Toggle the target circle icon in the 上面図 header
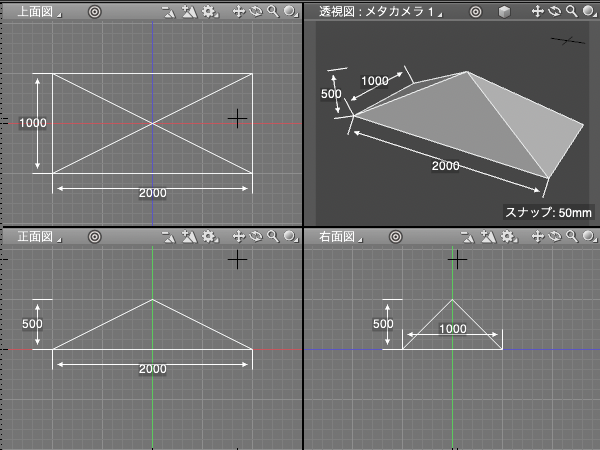Screen dimensions: 600x450 (94, 11)
